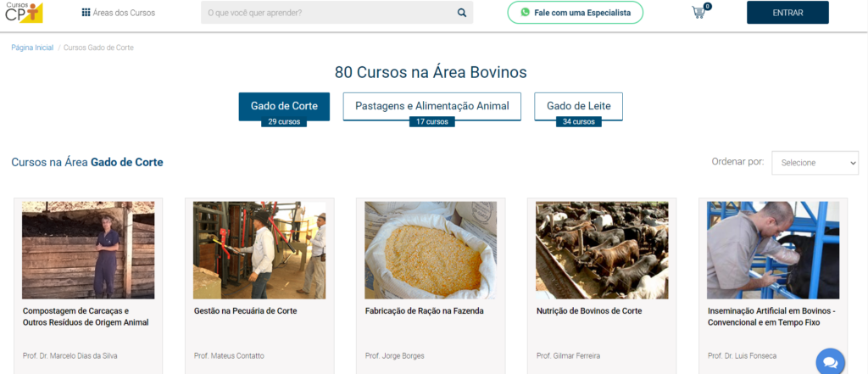Image resolution: width=868 pixels, height=374 pixels.
Task: Click 'Inseminação Artificial em Bovinos' course title
Action: (x=771, y=316)
